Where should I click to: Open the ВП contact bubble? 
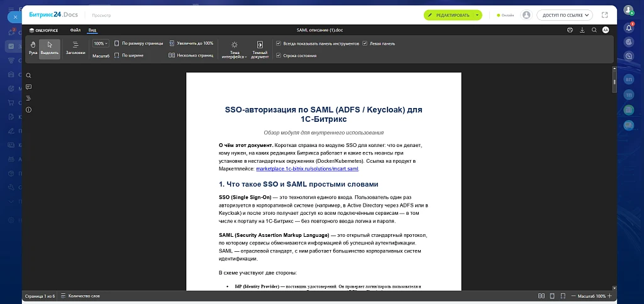pyautogui.click(x=628, y=79)
